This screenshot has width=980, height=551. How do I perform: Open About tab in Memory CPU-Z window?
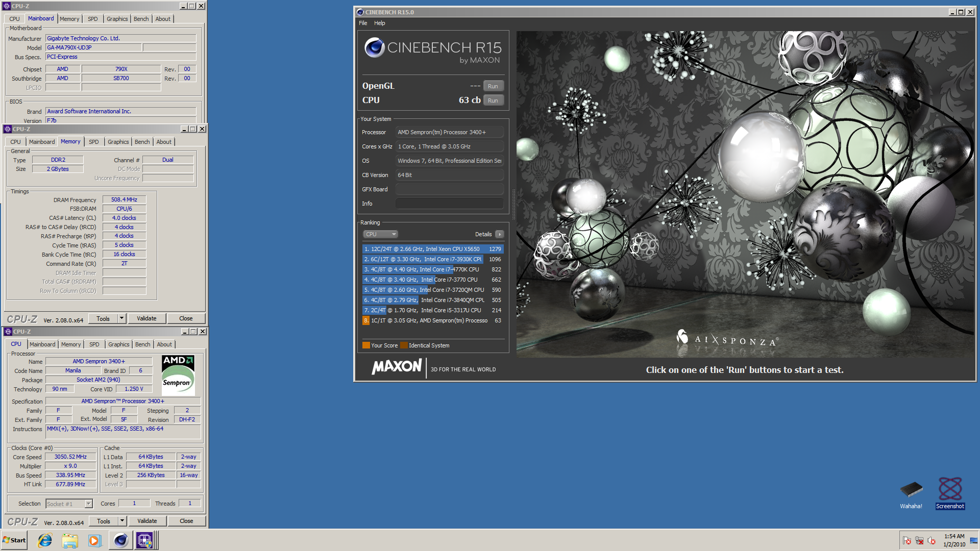[x=164, y=142]
